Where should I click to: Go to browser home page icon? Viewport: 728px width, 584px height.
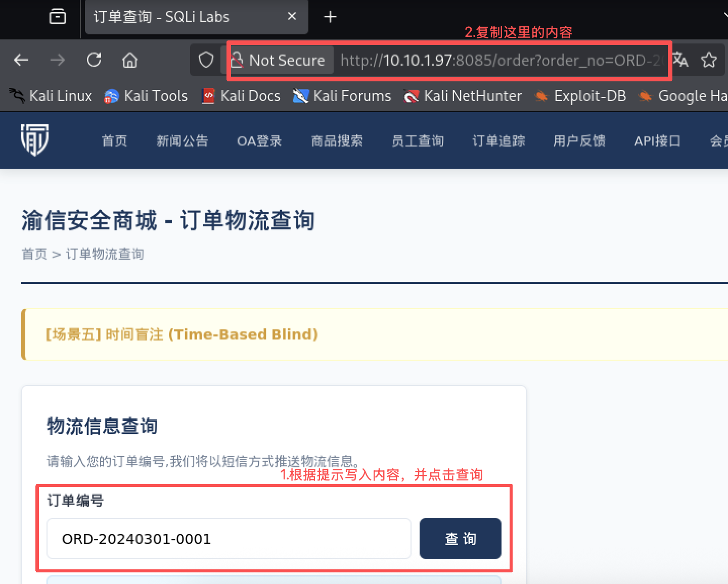point(130,60)
